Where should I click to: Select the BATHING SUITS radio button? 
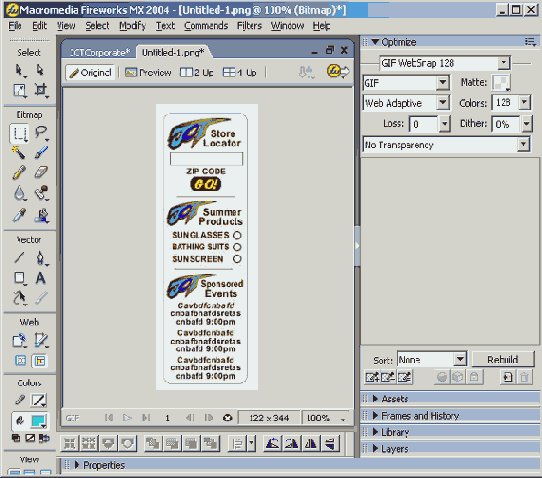[x=237, y=247]
